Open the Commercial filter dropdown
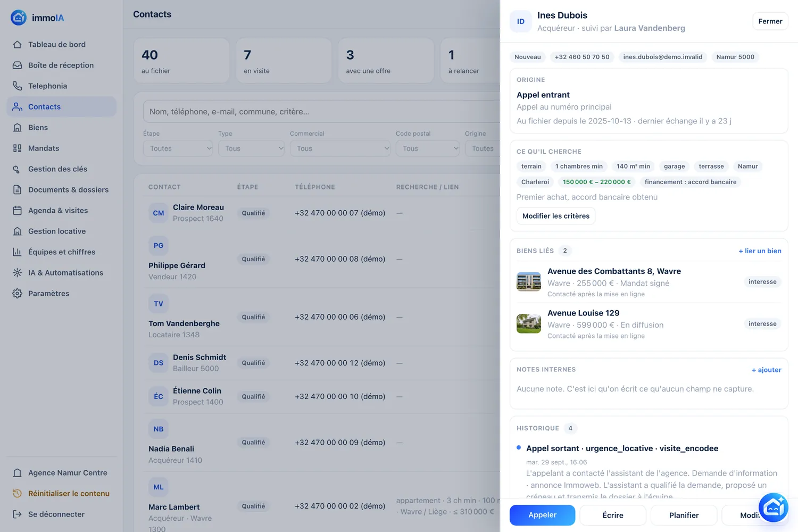 (x=340, y=148)
